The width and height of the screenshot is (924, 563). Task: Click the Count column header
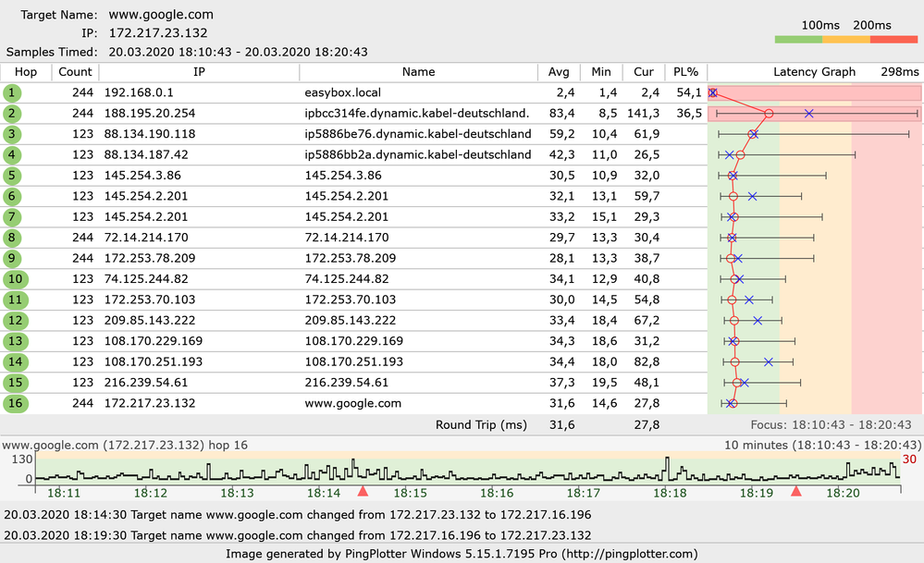pos(75,72)
